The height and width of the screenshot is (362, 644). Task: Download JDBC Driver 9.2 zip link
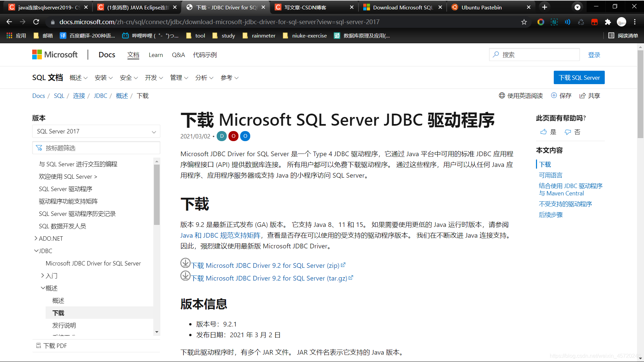coord(268,265)
